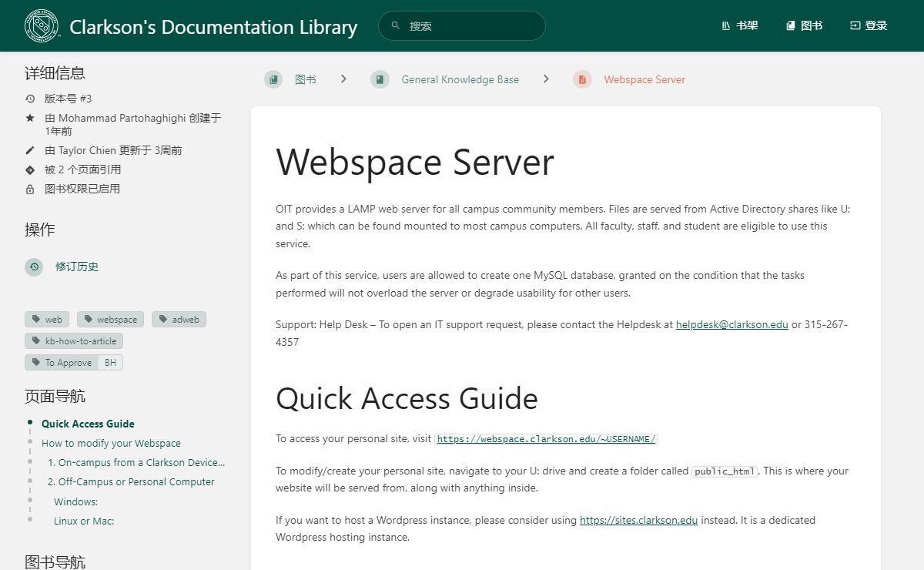Click revision history icon beside 版本号 #3
The width and height of the screenshot is (924, 570).
(x=30, y=99)
